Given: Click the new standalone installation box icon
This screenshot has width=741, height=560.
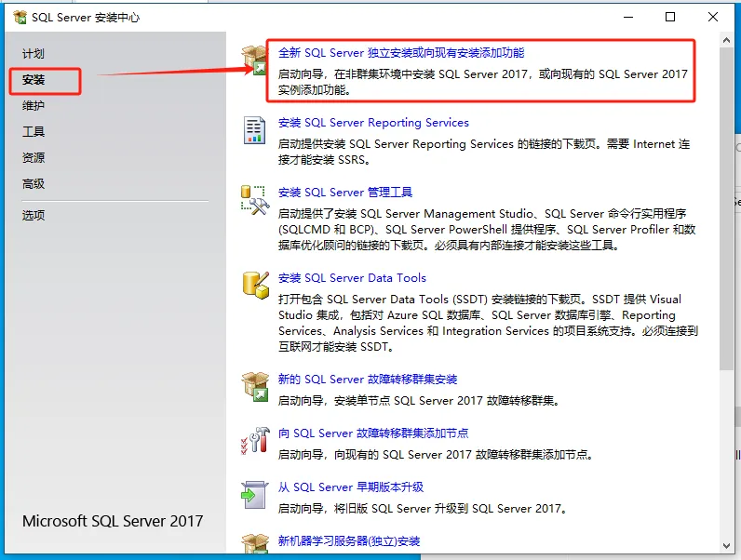Looking at the screenshot, I should [255, 60].
